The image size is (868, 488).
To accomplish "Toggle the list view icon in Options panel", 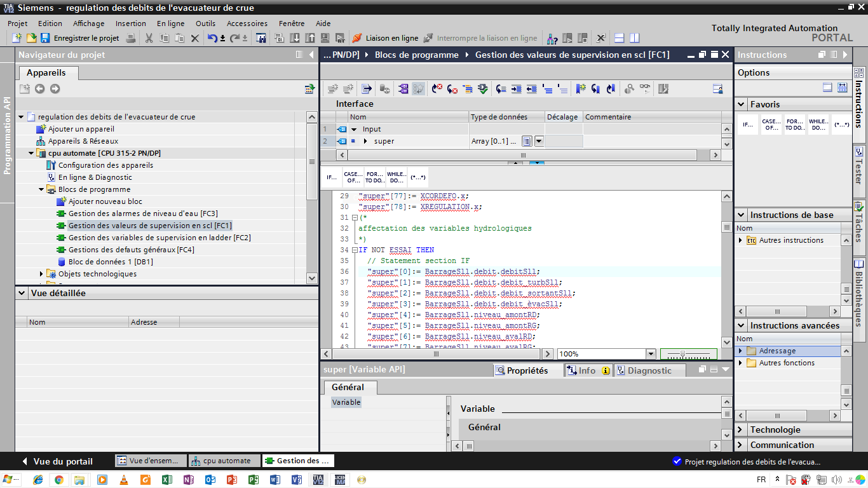I will (843, 88).
